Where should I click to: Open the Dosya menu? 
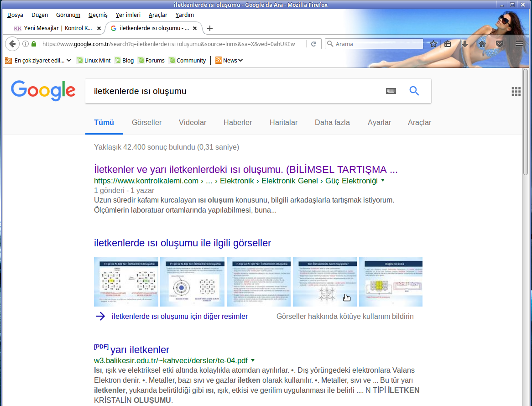pos(15,15)
